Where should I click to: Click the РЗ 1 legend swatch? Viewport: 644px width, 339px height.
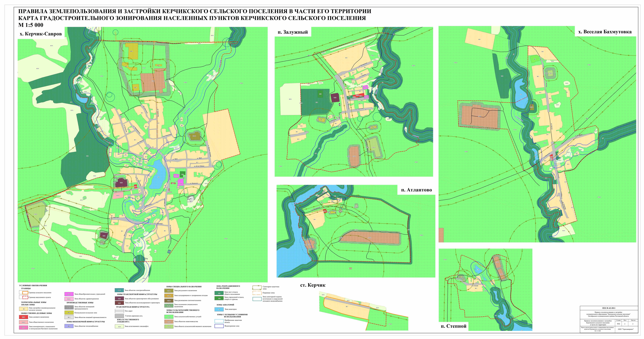(x=219, y=293)
